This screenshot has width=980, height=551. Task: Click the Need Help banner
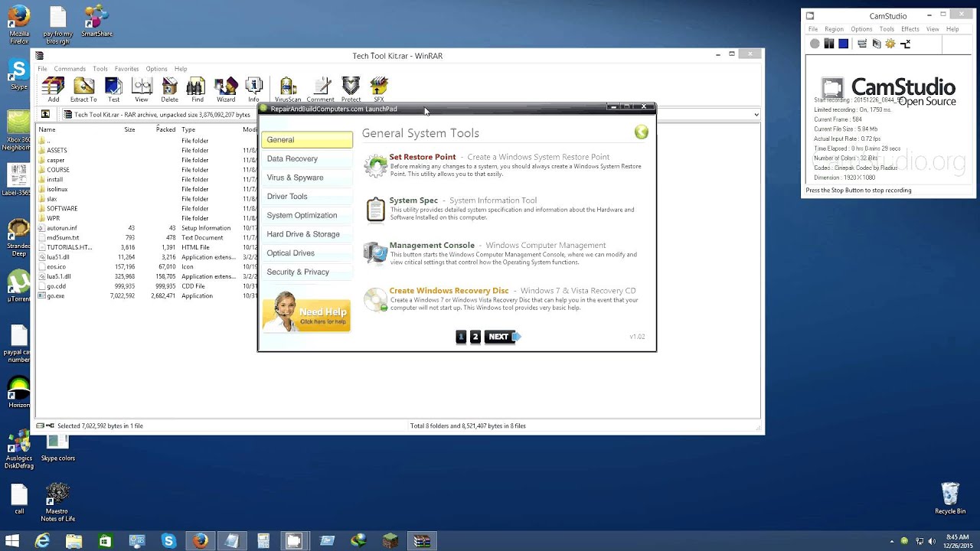306,312
